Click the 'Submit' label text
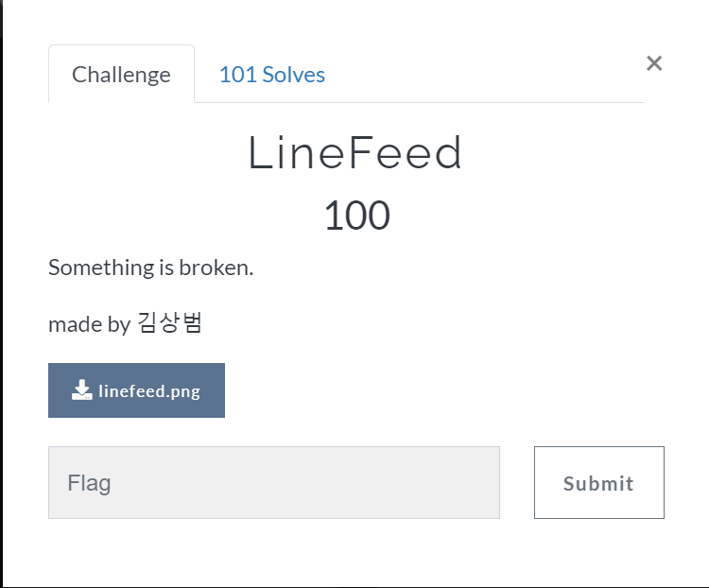Image resolution: width=709 pixels, height=588 pixels. (x=598, y=483)
